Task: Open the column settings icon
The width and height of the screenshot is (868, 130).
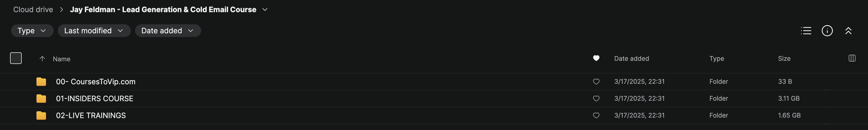Action: pyautogui.click(x=852, y=58)
